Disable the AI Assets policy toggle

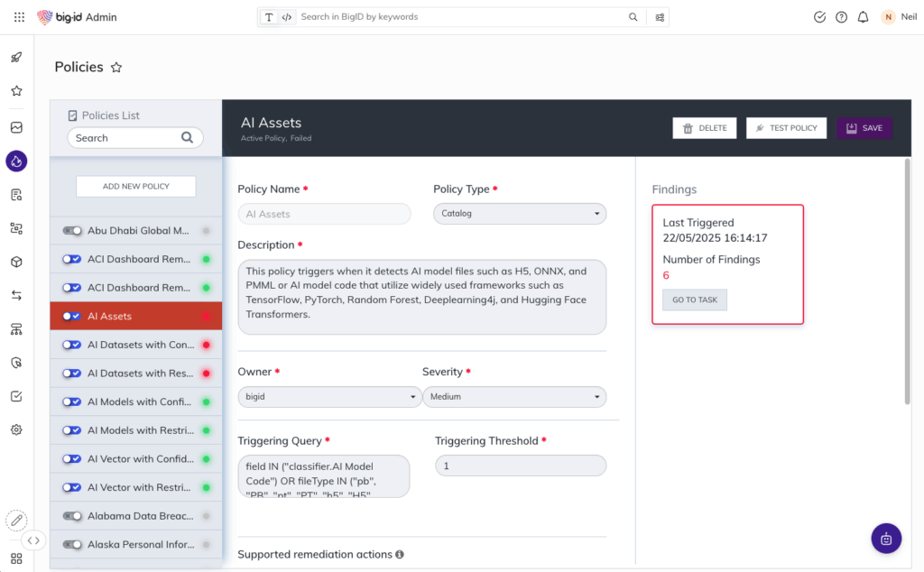click(71, 317)
